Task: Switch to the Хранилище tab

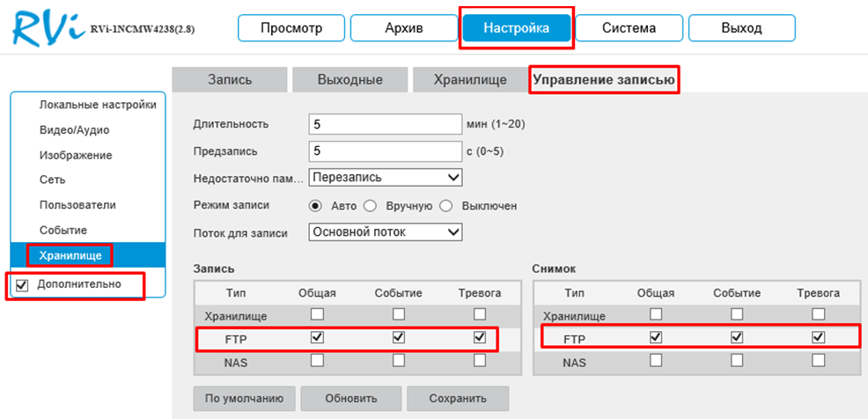Action: (469, 79)
